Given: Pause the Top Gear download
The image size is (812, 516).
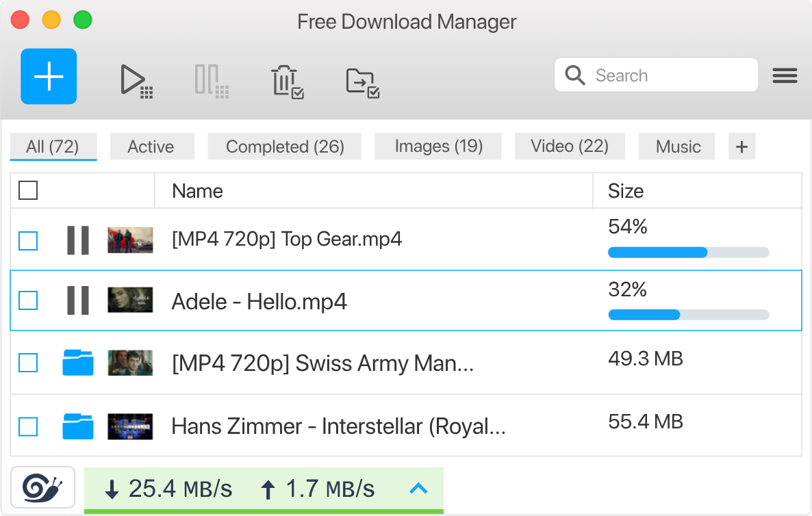Looking at the screenshot, I should [x=78, y=240].
